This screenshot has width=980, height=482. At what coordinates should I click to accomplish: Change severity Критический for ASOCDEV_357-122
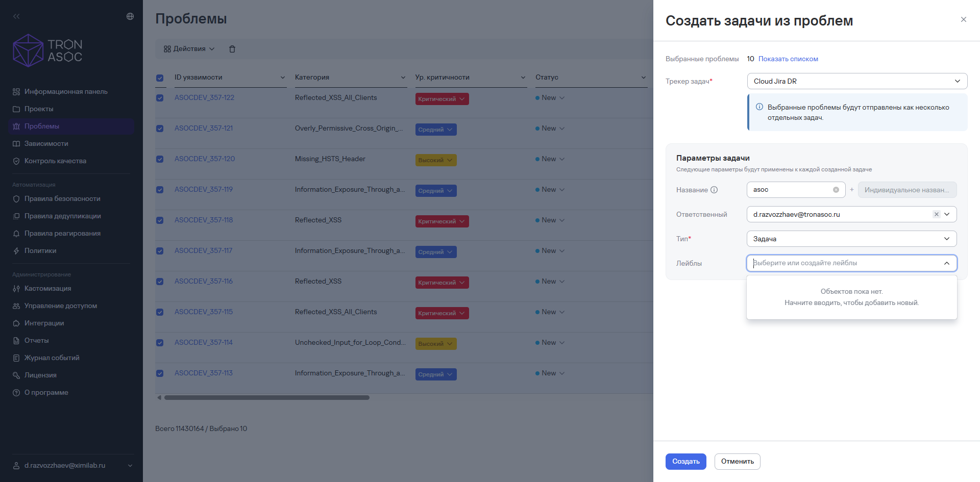point(442,99)
